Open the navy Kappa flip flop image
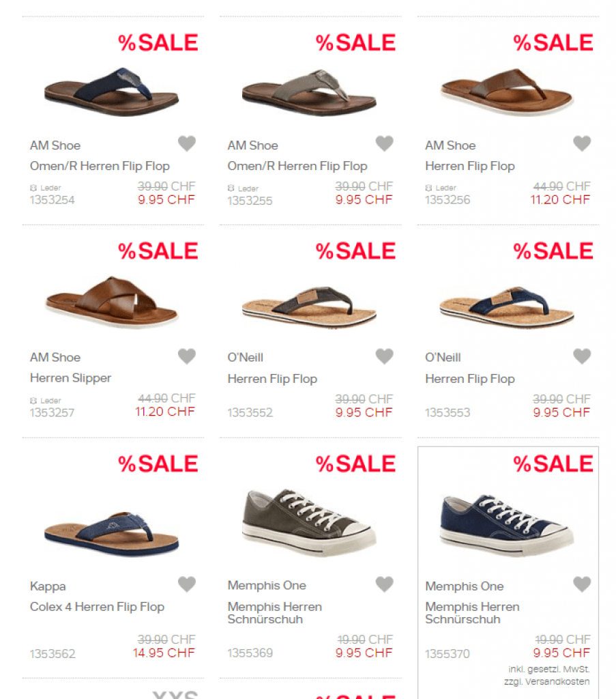616x699 pixels. coord(111,534)
